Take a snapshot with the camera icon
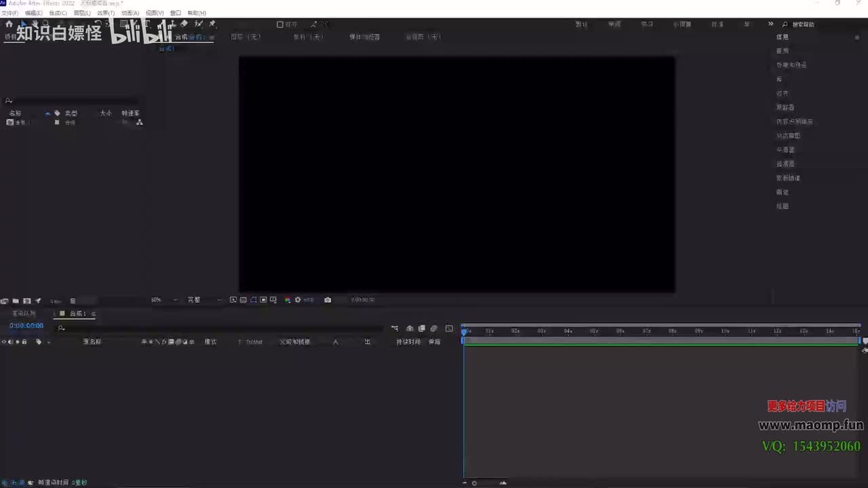 click(328, 300)
